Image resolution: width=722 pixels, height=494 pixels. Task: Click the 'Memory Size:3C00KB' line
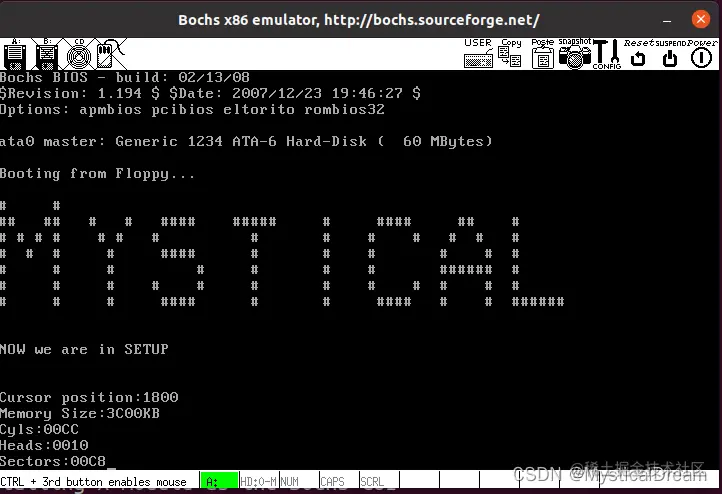point(80,413)
